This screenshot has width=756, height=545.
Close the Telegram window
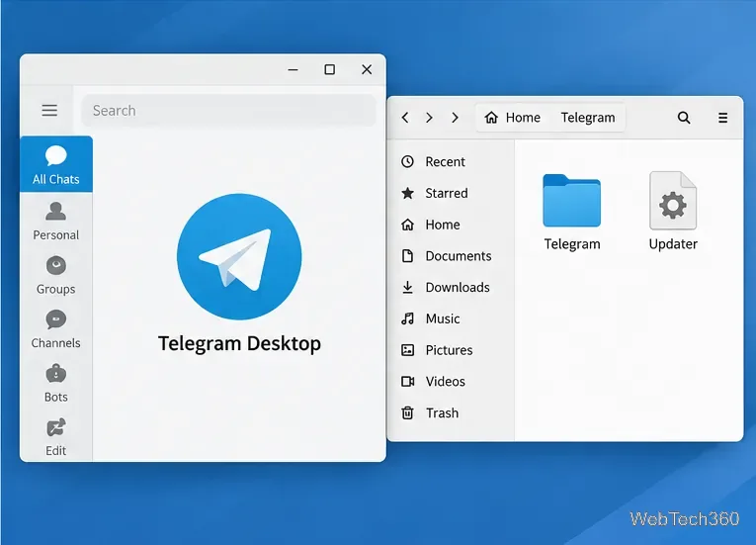(x=367, y=70)
